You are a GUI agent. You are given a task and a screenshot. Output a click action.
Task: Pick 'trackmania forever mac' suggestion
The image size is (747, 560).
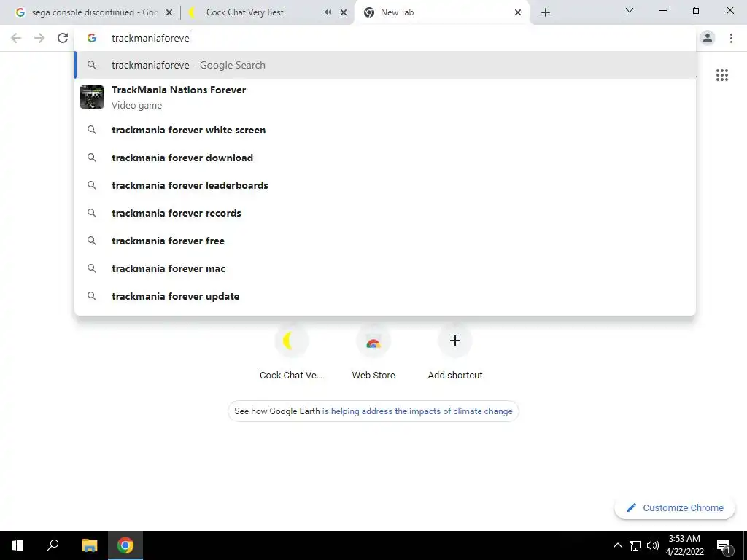point(385,268)
